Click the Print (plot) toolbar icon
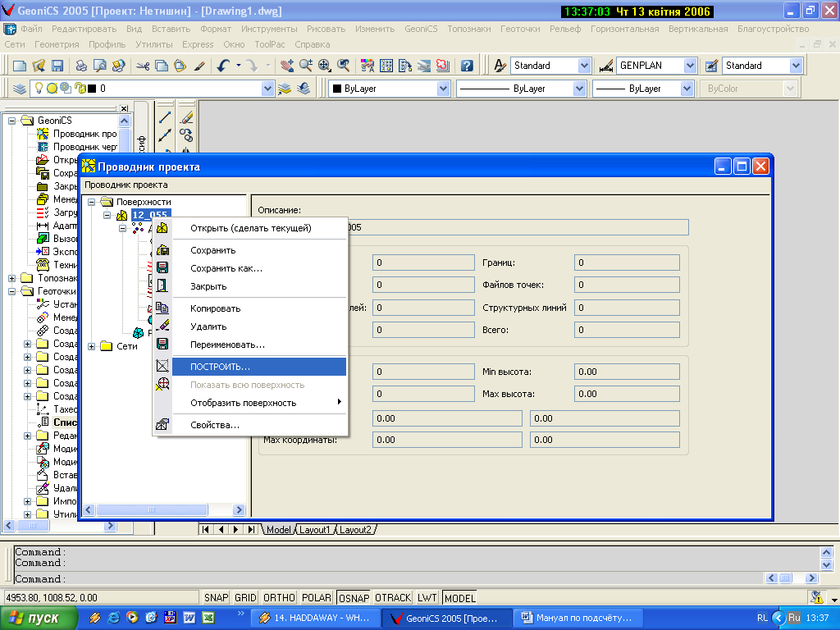Viewport: 840px width, 630px height. (81, 66)
